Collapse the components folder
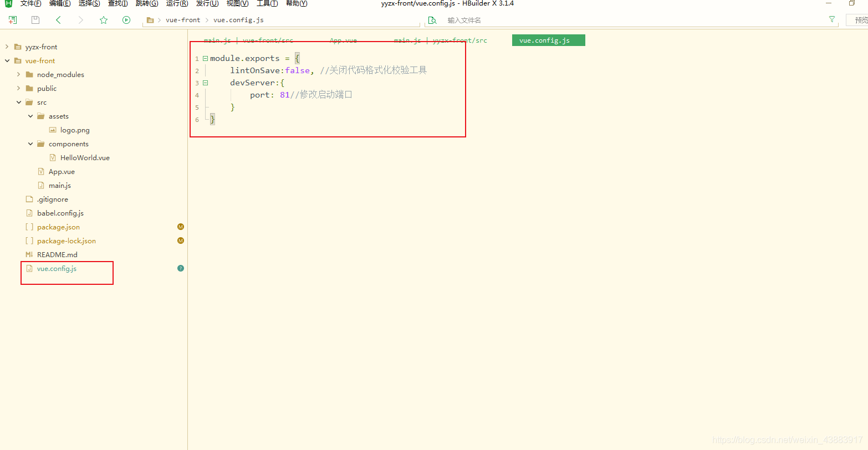This screenshot has width=868, height=450. point(30,144)
